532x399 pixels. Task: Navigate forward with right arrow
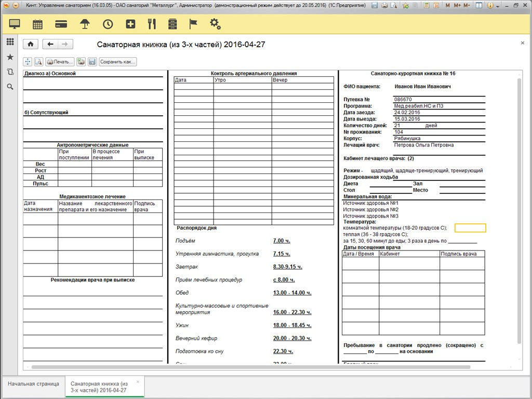point(65,44)
